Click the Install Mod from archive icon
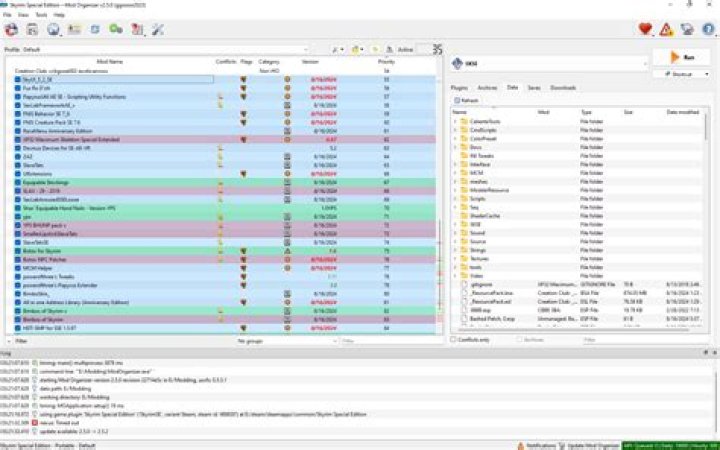This screenshot has height=450, width=720. (32, 30)
